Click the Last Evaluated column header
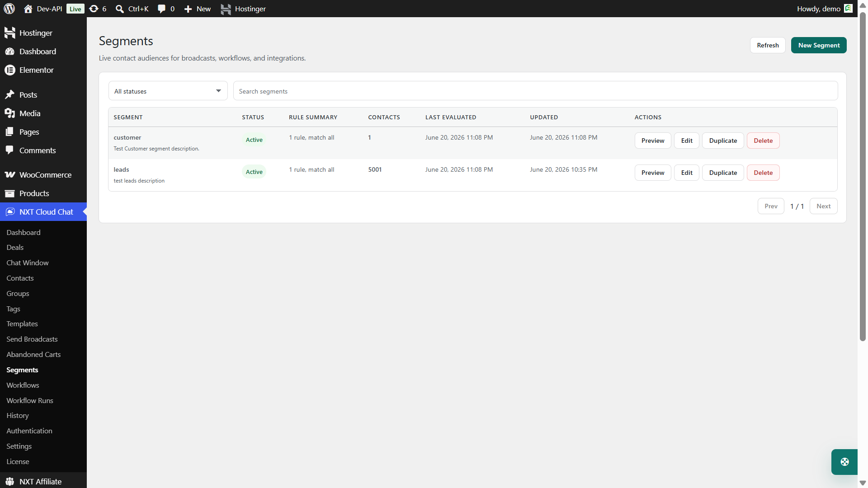The width and height of the screenshot is (868, 488). (x=451, y=117)
